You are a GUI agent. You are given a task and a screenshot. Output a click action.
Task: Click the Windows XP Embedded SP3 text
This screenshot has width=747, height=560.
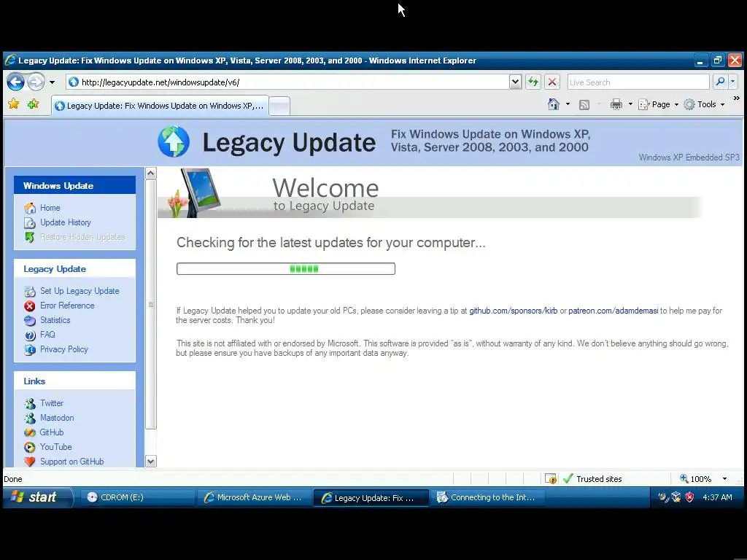click(689, 157)
